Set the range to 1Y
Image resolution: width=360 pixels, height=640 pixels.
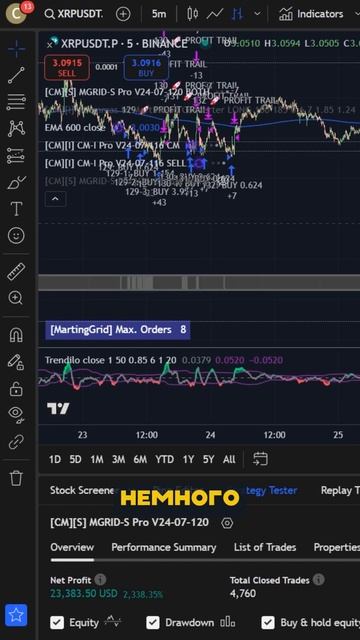click(188, 460)
